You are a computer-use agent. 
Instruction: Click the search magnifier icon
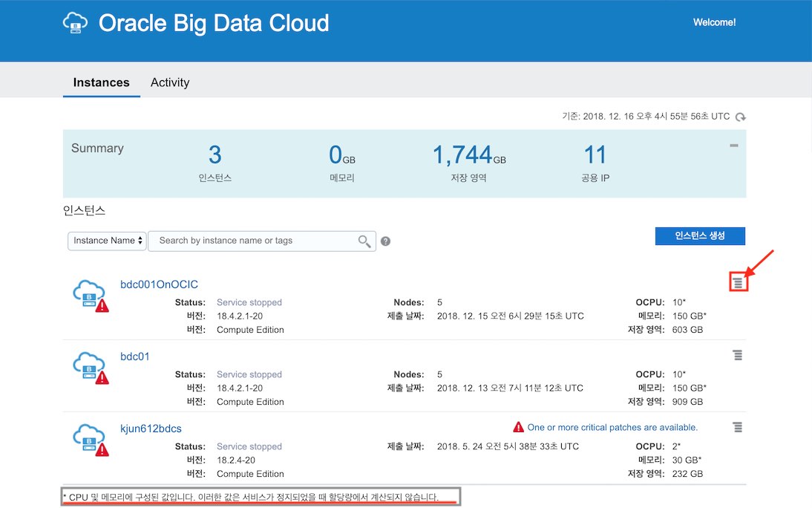[x=364, y=241]
